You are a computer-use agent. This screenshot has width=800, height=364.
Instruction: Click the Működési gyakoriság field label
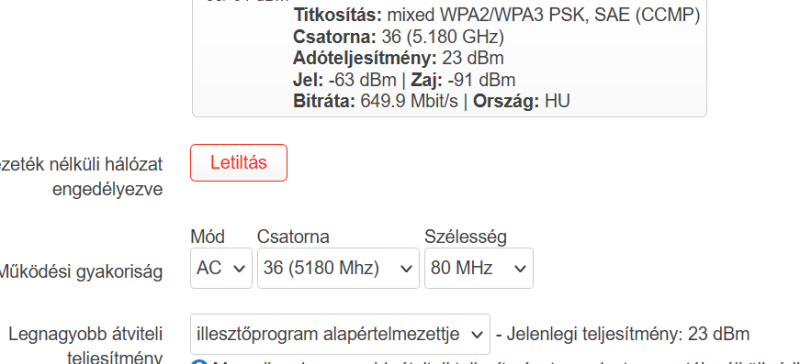80,272
